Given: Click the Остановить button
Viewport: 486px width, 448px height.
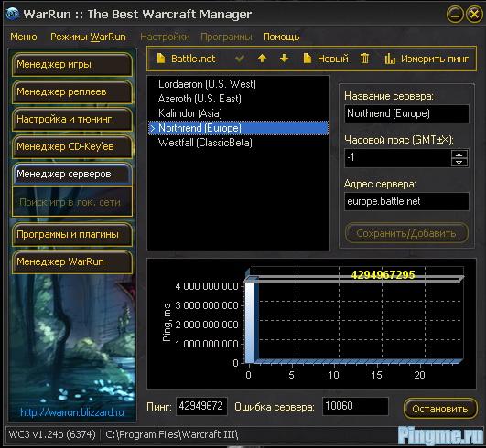Looking at the screenshot, I should 440,409.
